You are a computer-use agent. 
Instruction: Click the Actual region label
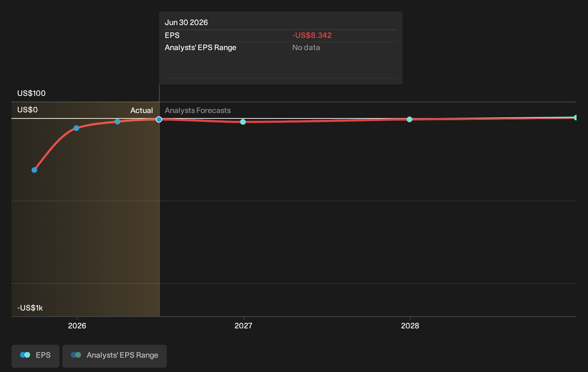coord(141,111)
